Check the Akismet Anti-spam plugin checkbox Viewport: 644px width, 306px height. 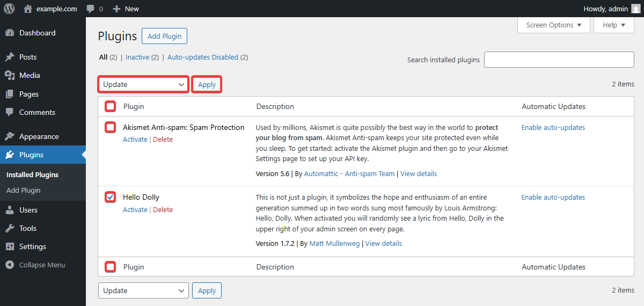click(x=110, y=128)
